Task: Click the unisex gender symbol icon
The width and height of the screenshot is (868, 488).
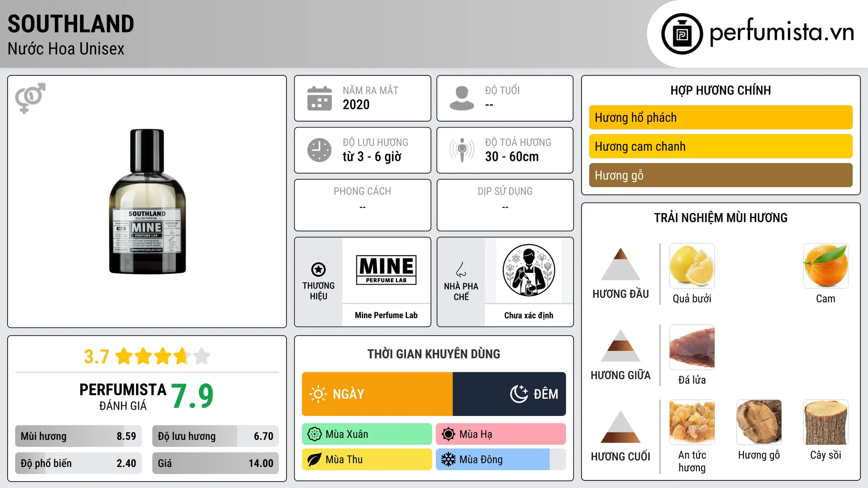Action: coord(30,98)
